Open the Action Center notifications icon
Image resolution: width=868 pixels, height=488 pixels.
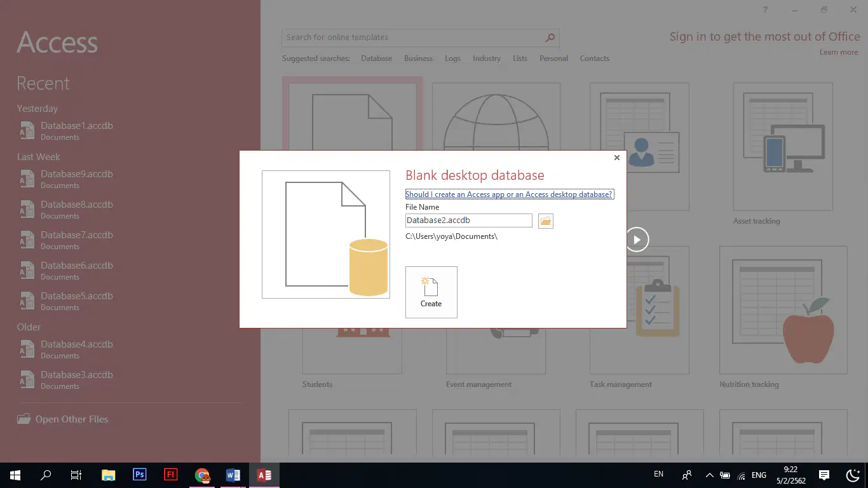[824, 475]
